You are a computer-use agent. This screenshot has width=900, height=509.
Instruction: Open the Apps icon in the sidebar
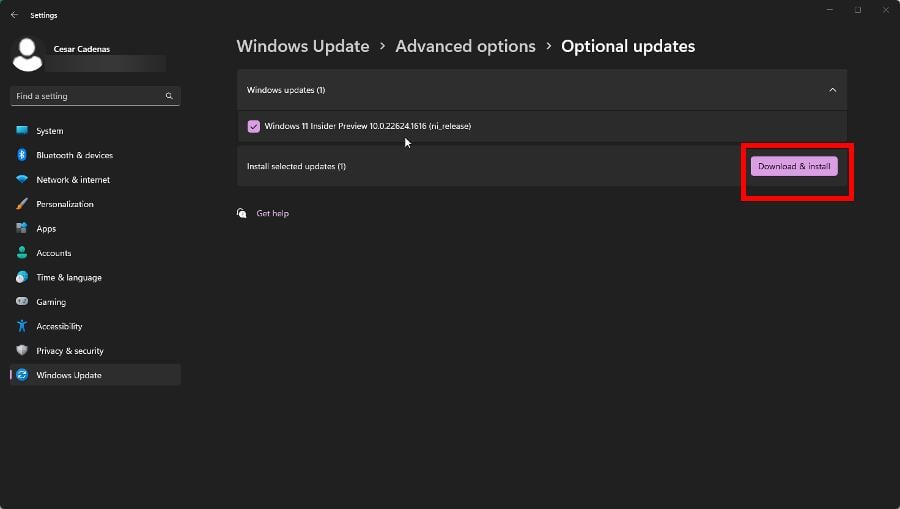point(22,228)
